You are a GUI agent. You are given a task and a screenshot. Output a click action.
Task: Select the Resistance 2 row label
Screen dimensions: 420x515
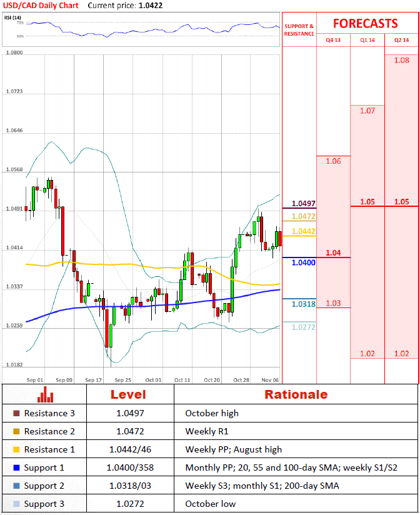click(x=49, y=431)
